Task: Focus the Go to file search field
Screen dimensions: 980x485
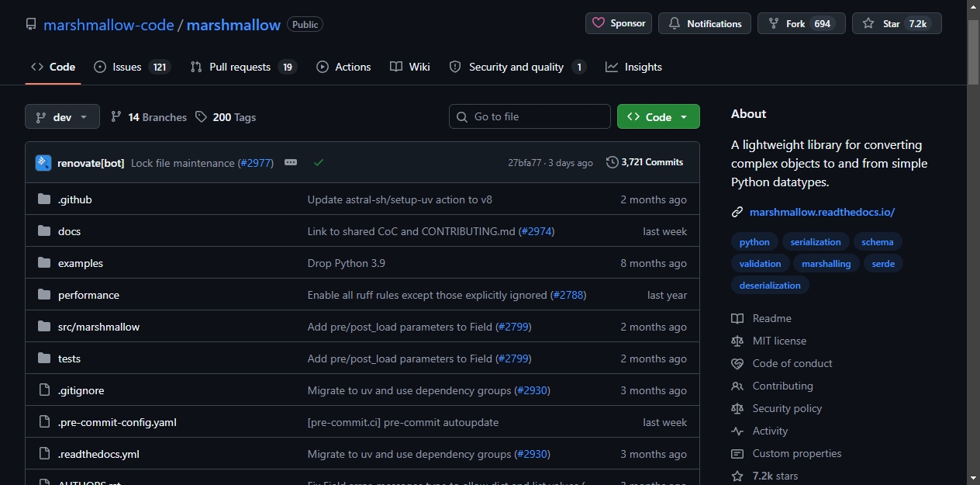Action: click(530, 116)
